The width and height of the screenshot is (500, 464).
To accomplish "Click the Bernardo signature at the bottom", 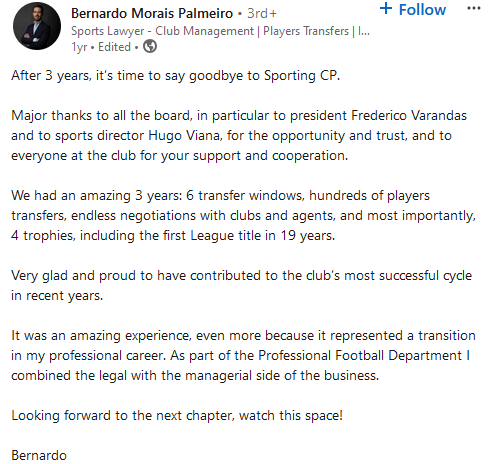I will [x=39, y=455].
